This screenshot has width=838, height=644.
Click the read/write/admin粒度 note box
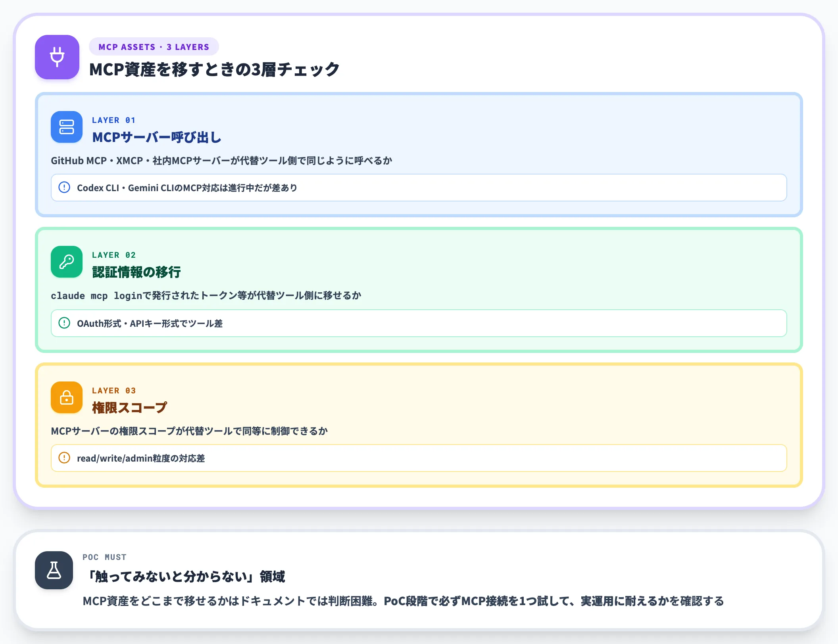point(419,458)
